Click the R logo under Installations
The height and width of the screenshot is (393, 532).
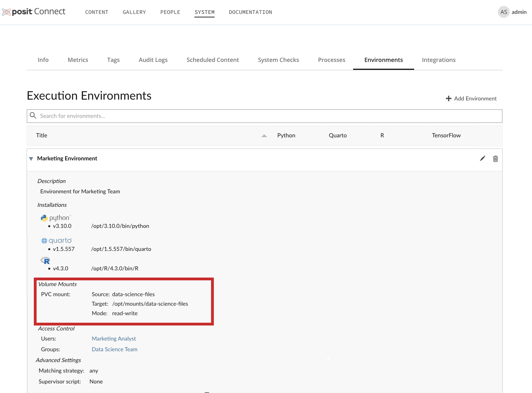pos(45,260)
